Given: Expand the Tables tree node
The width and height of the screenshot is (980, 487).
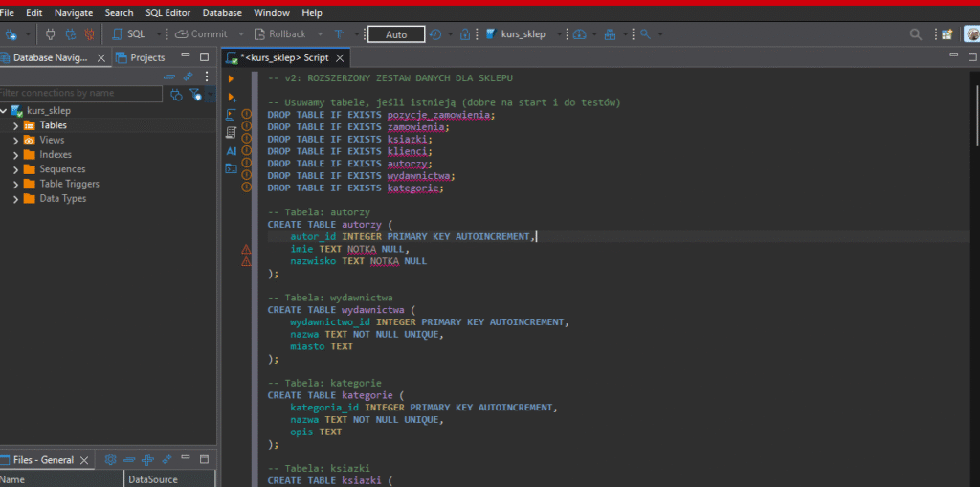Looking at the screenshot, I should [x=16, y=125].
